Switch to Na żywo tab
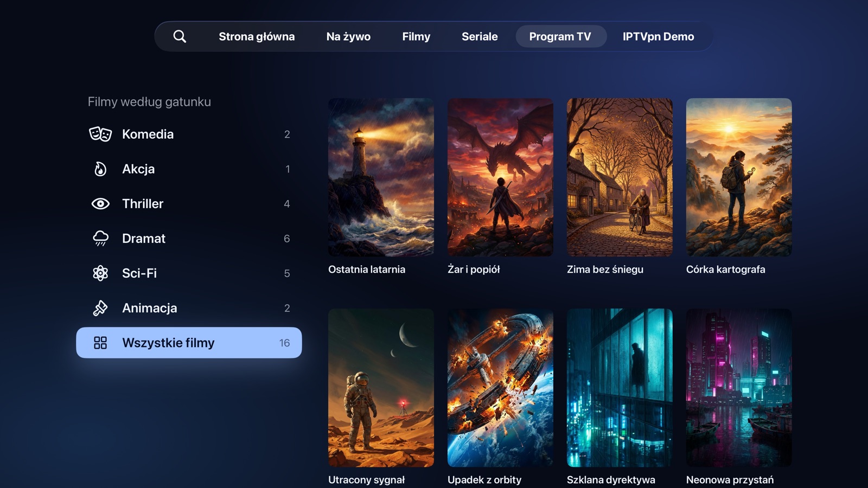Image resolution: width=868 pixels, height=488 pixels. pyautogui.click(x=348, y=36)
